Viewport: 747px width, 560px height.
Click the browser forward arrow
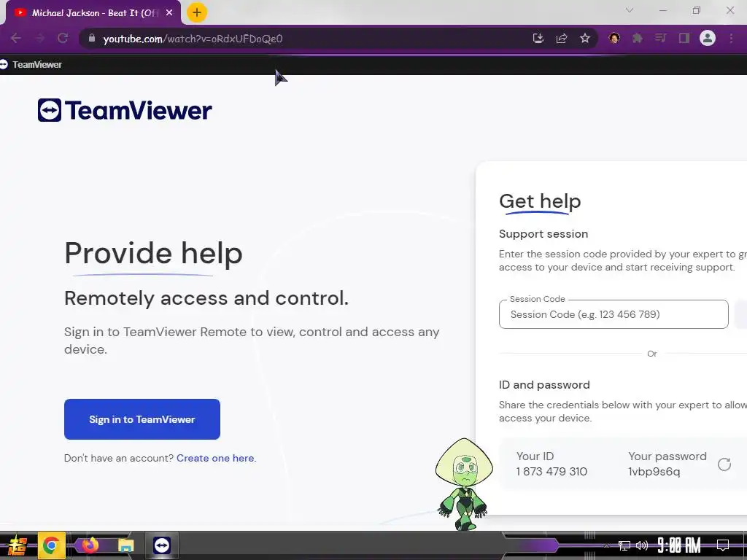pyautogui.click(x=39, y=38)
